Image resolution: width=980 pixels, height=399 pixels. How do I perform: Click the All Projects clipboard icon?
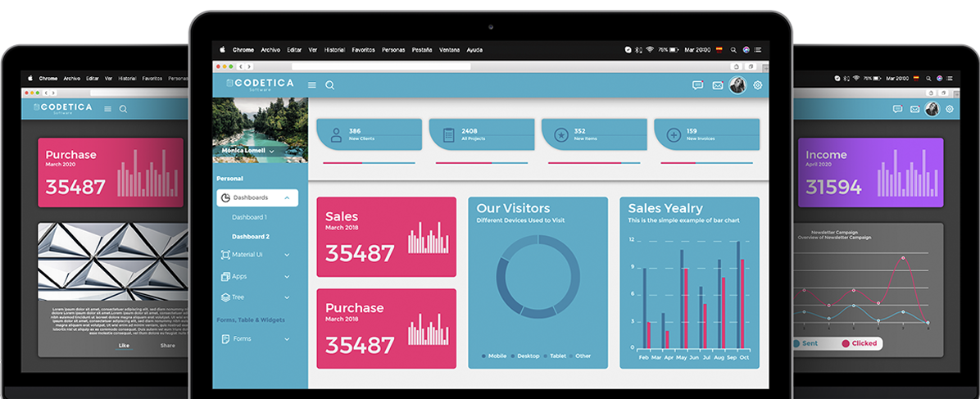point(447,135)
